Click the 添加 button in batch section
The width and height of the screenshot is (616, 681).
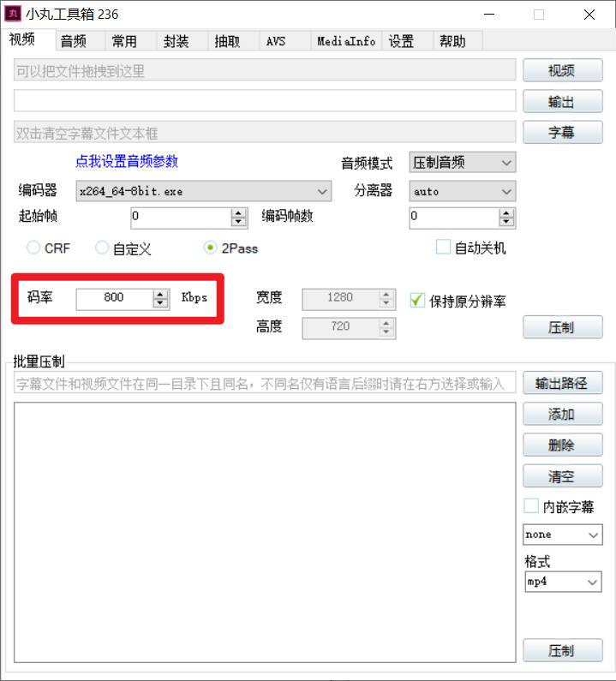(x=562, y=414)
